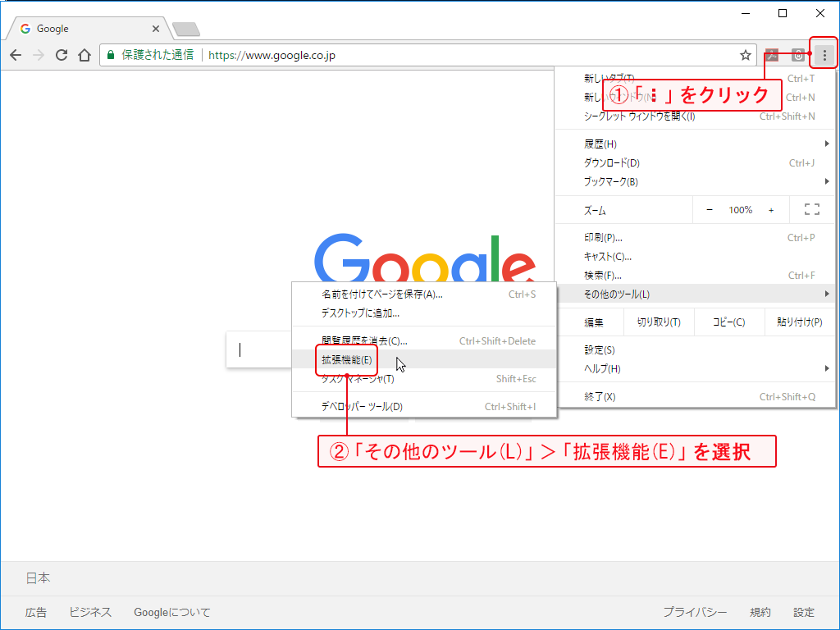Viewport: 840px width, 630px height.
Task: Click the Google search input box
Action: coord(258,349)
